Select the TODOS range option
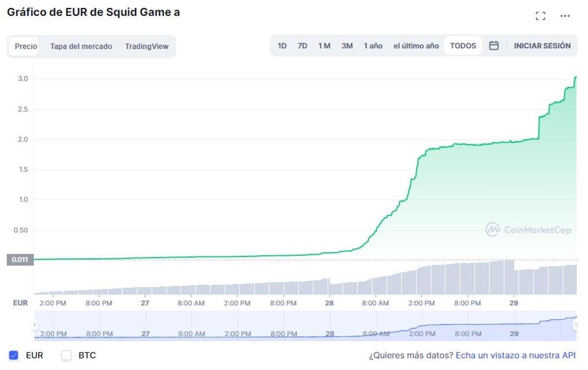Image resolution: width=588 pixels, height=370 pixels. (x=462, y=45)
